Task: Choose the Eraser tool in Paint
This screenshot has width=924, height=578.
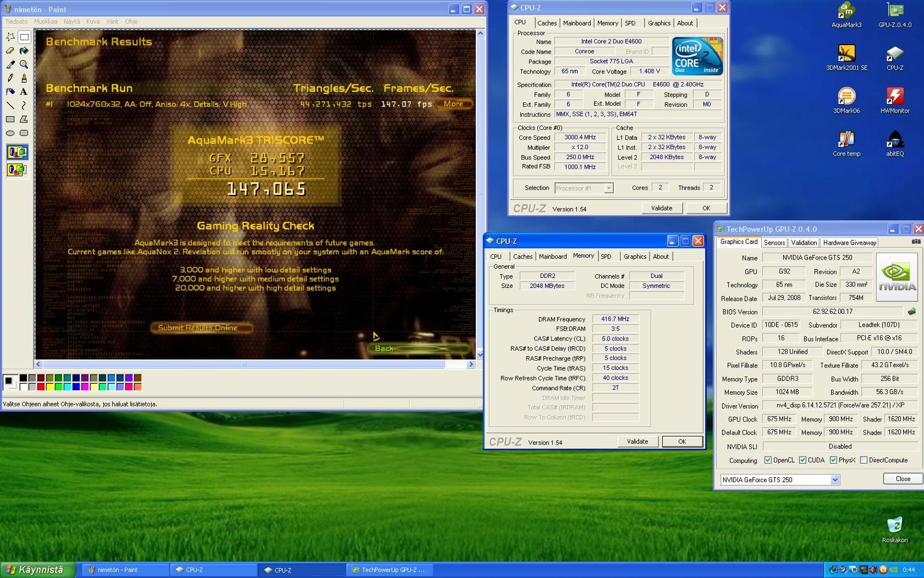Action: point(10,51)
